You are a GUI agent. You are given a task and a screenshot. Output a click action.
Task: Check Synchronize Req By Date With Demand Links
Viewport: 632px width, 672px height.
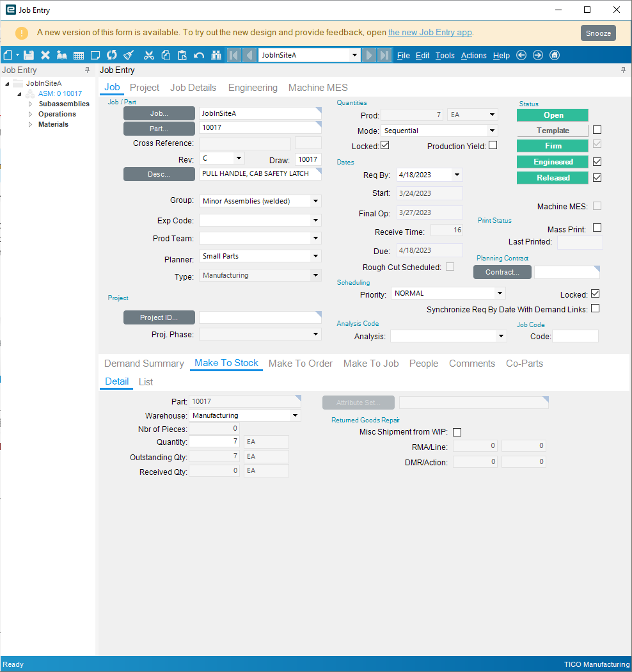(x=595, y=308)
